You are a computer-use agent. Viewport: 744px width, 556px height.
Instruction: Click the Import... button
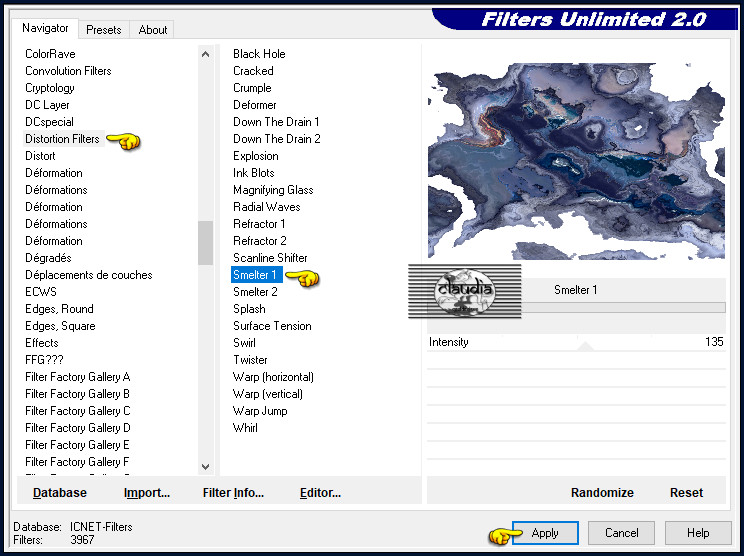point(147,493)
